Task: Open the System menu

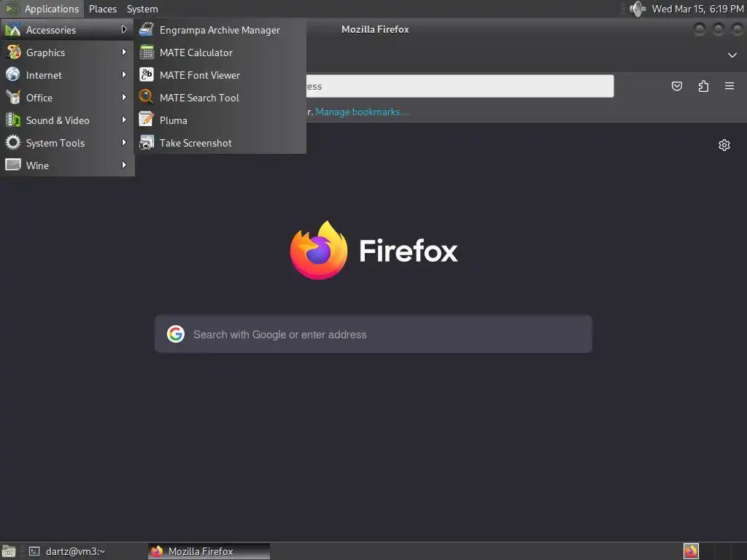Action: click(142, 9)
